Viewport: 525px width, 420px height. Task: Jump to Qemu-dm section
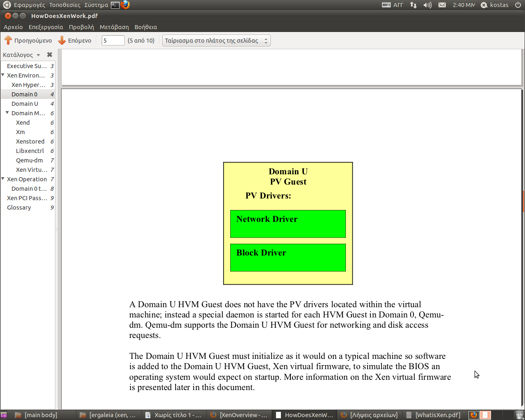27,160
